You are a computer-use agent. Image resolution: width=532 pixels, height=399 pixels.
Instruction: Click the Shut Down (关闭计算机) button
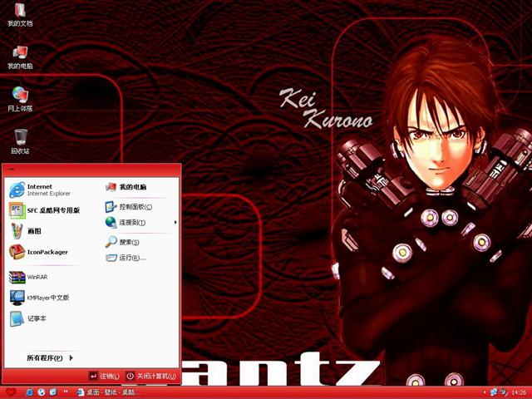coord(150,377)
